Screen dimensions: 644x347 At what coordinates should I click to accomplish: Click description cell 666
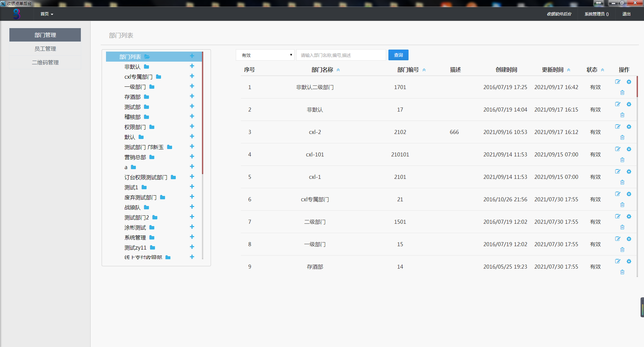coord(454,132)
